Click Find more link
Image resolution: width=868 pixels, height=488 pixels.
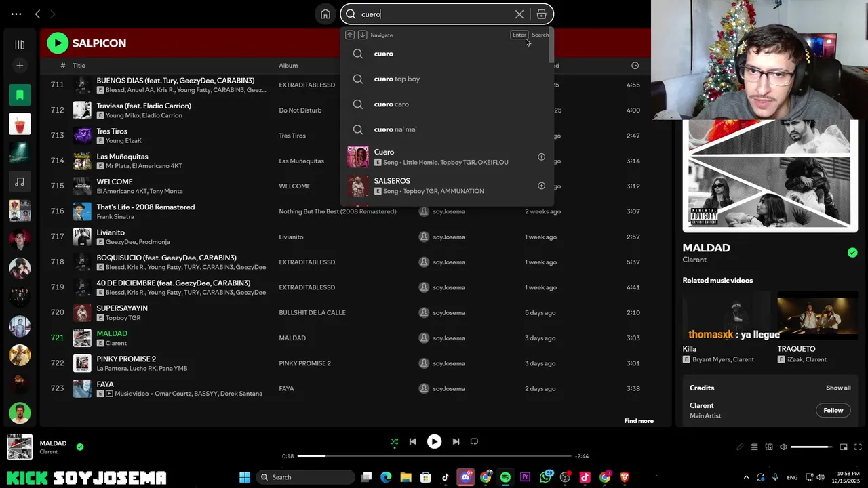pyautogui.click(x=639, y=421)
